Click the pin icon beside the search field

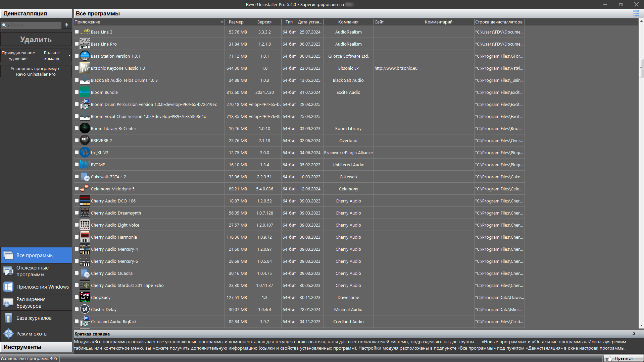66,25
